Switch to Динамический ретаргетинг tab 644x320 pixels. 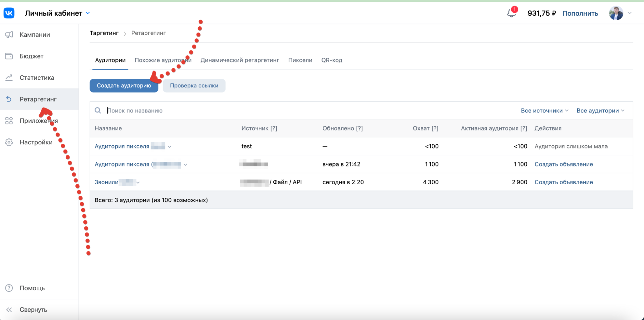[240, 60]
